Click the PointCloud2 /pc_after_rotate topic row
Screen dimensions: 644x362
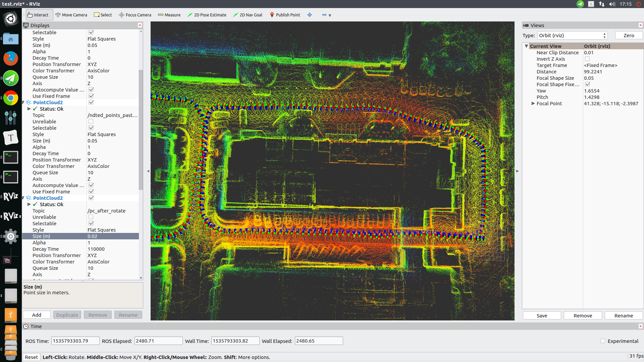[x=106, y=211]
